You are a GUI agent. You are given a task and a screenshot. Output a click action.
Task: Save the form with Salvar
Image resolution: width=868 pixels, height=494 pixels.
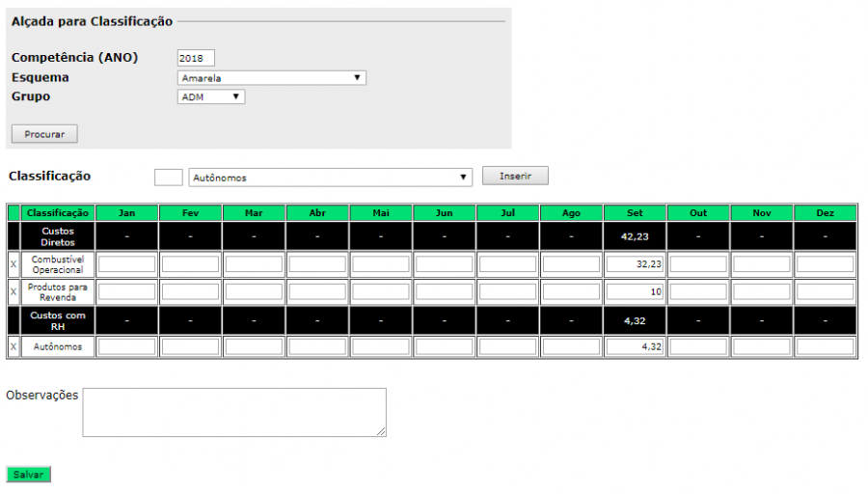(28, 475)
